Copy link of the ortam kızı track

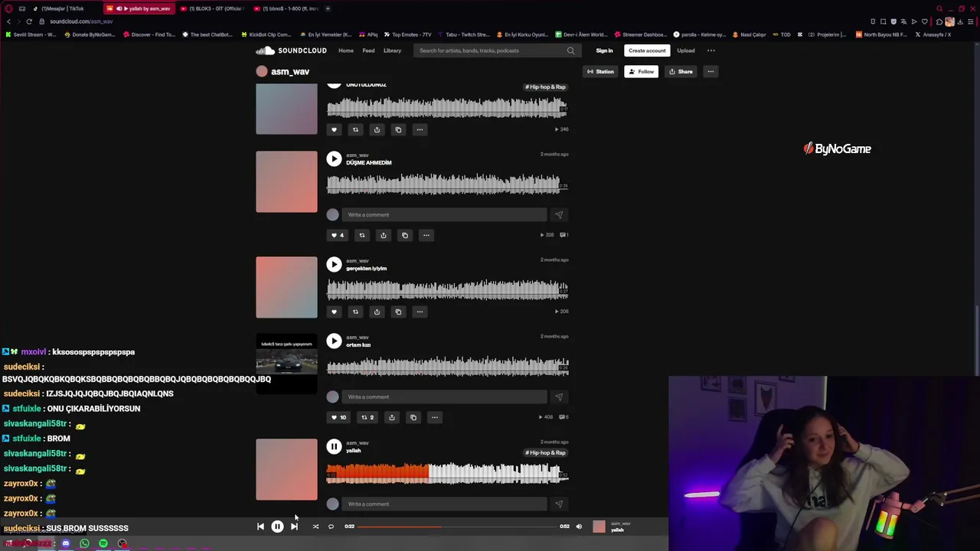[413, 417]
